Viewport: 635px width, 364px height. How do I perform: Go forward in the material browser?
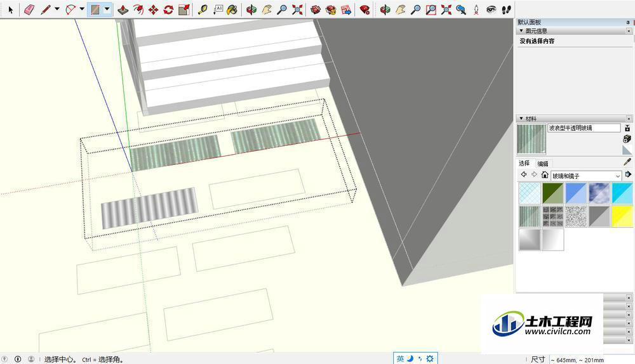[534, 174]
